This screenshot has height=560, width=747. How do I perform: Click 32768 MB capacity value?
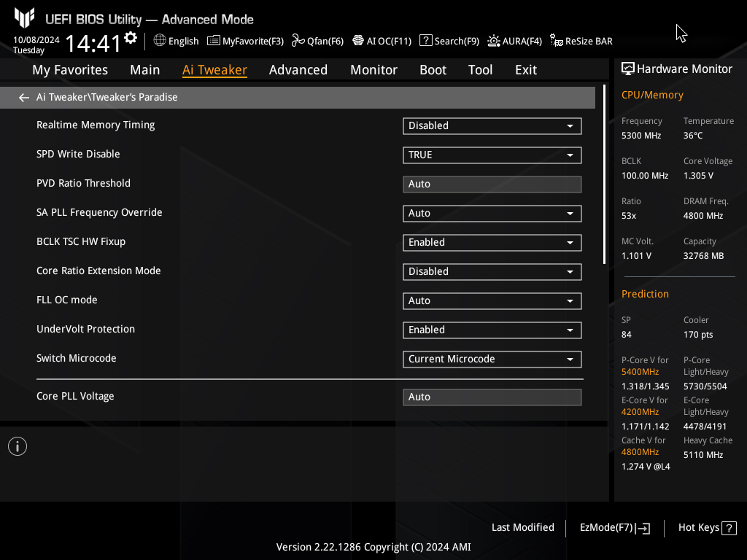click(704, 256)
